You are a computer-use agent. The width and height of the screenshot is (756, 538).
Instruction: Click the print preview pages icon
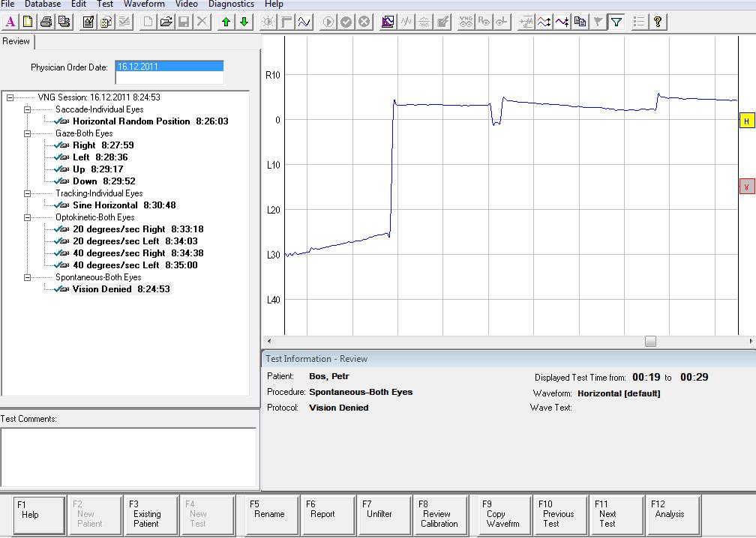pyautogui.click(x=64, y=22)
